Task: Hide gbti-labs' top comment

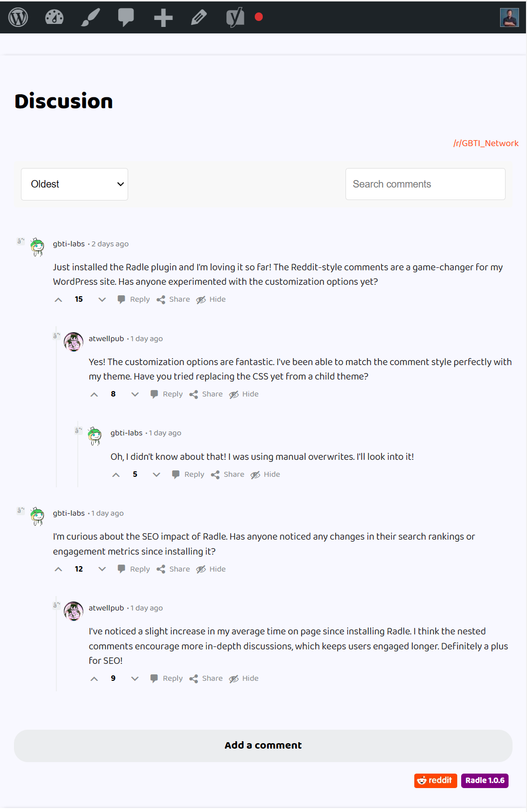Action: (x=210, y=299)
